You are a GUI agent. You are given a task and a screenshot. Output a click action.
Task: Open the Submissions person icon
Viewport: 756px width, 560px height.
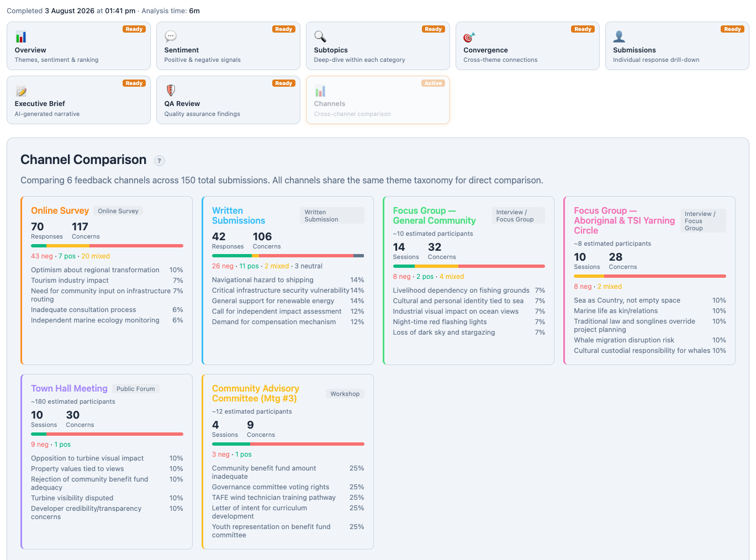click(x=619, y=36)
